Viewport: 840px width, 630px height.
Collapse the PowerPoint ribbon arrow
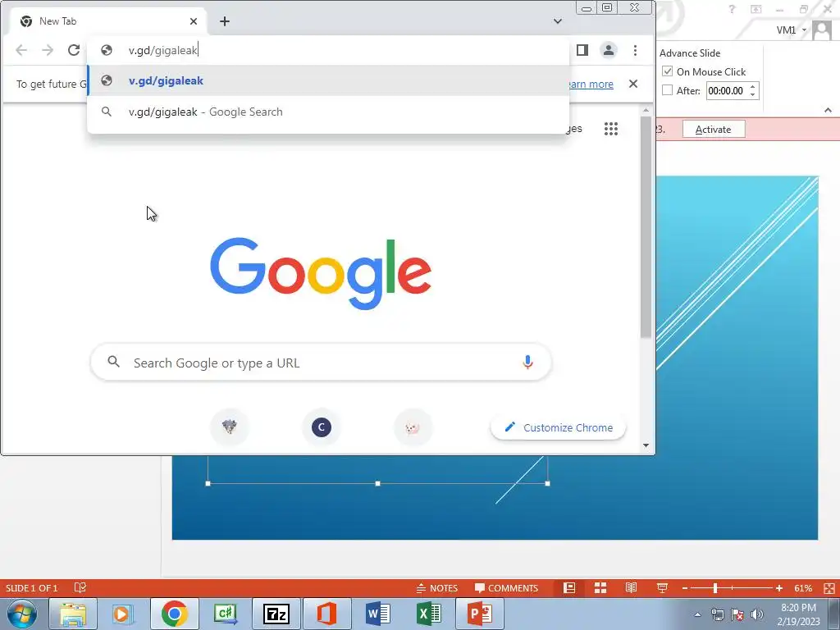[829, 110]
